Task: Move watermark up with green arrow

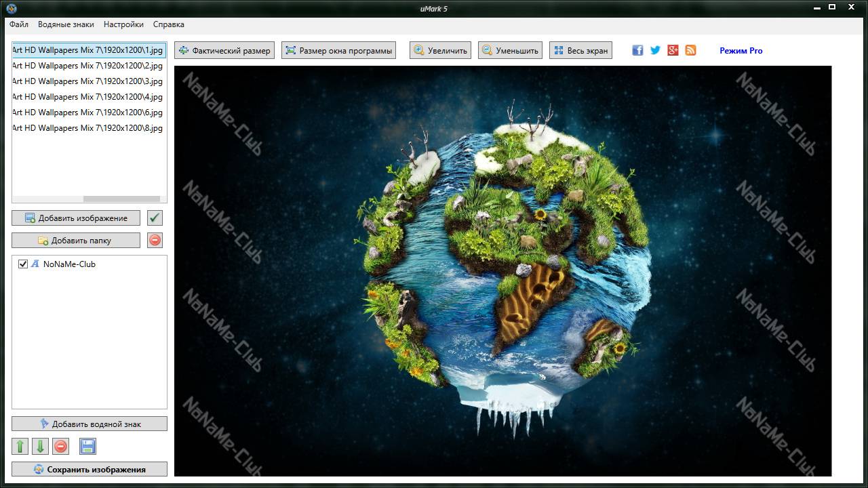Action: [20, 446]
